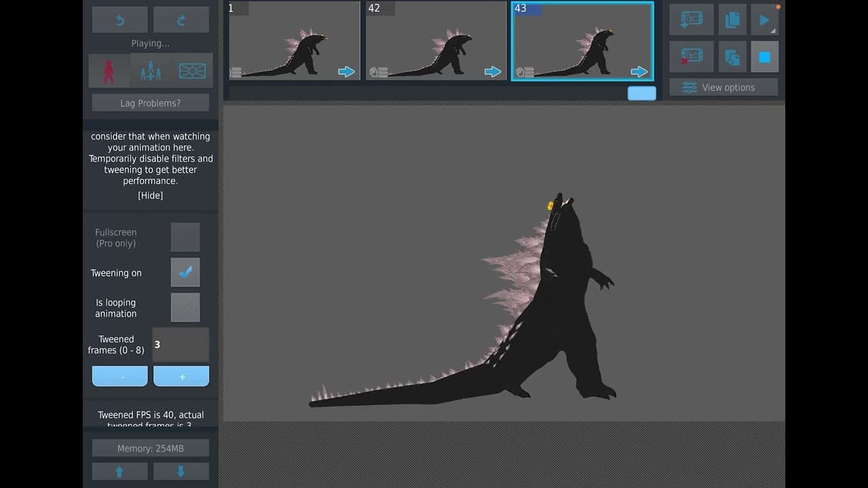Click the Memory: 254MB button

click(151, 448)
